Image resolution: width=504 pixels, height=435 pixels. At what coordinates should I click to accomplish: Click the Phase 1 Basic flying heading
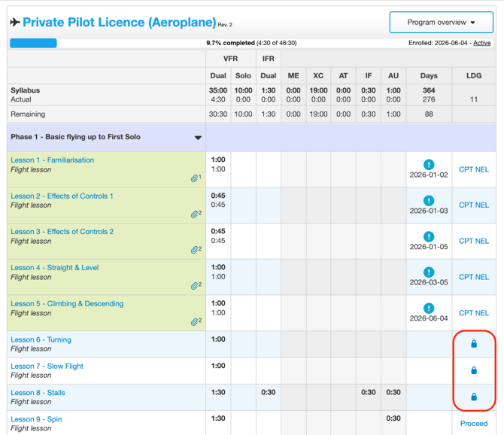tap(75, 137)
